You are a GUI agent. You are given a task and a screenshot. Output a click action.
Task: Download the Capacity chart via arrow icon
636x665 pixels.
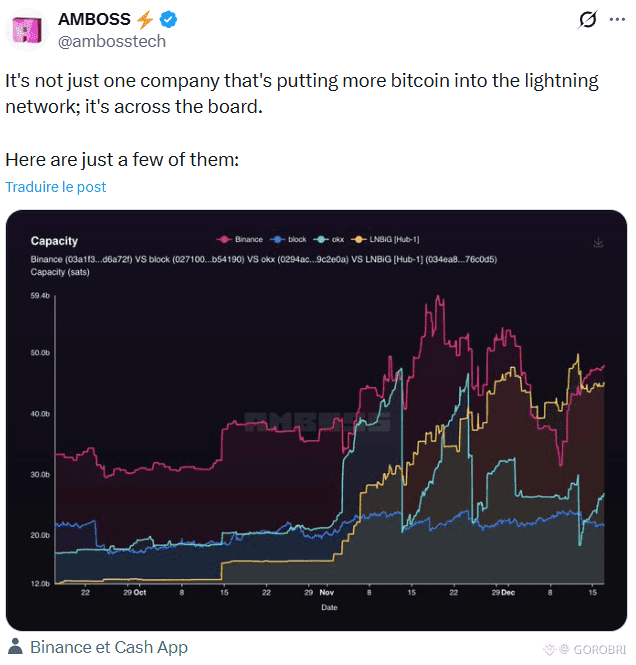click(x=598, y=243)
